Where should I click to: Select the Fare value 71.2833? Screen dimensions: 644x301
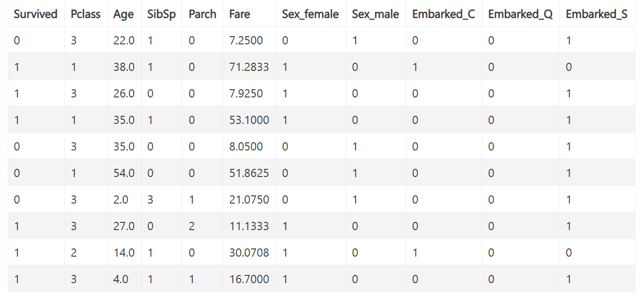click(x=249, y=67)
